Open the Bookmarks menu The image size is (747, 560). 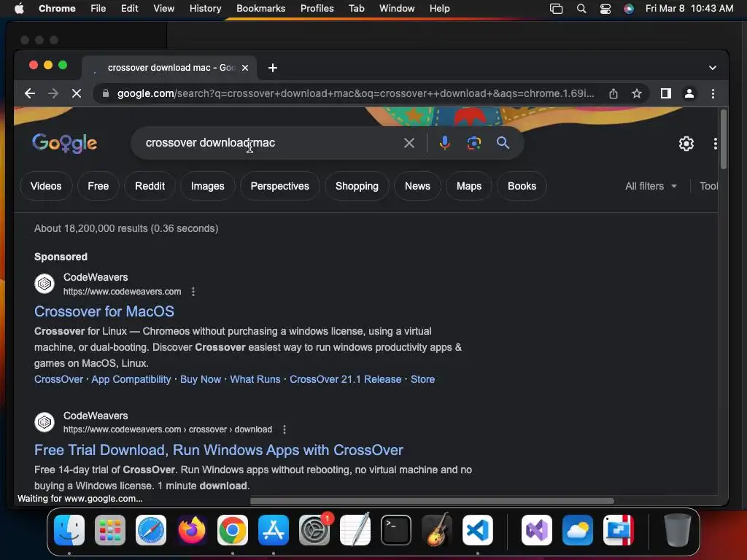pyautogui.click(x=260, y=8)
